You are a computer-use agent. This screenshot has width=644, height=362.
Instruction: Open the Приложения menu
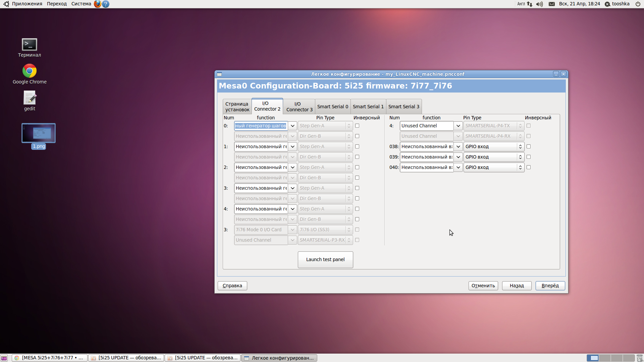[27, 4]
